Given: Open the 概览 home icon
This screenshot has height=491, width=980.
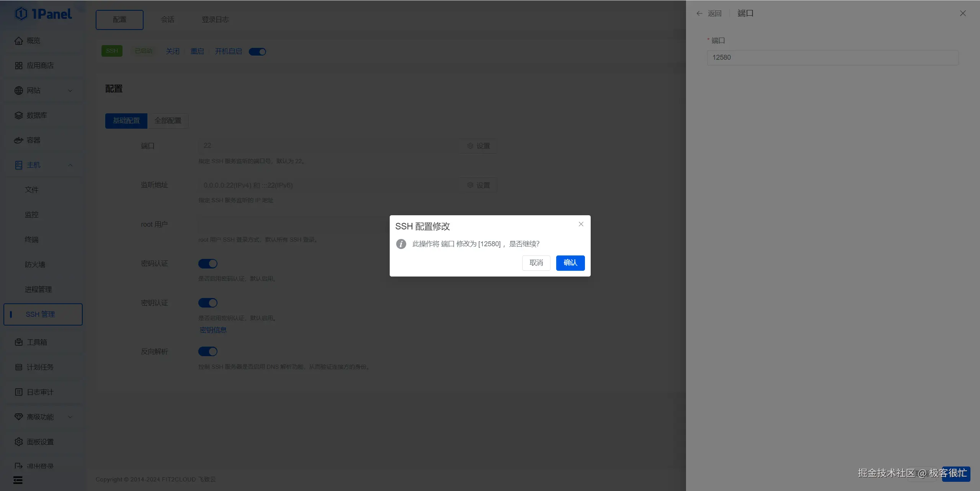Looking at the screenshot, I should [18, 41].
